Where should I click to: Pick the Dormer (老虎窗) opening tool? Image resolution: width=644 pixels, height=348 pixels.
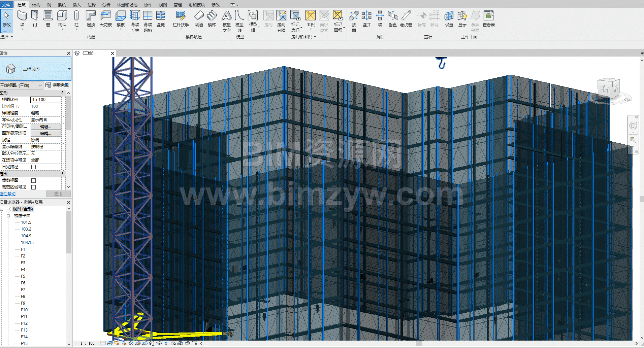click(406, 19)
